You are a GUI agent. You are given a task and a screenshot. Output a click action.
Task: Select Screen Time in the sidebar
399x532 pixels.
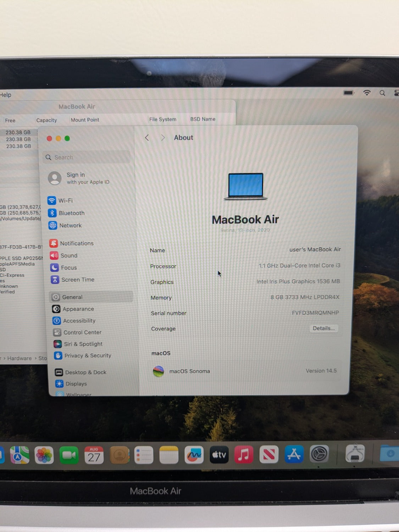pyautogui.click(x=73, y=279)
